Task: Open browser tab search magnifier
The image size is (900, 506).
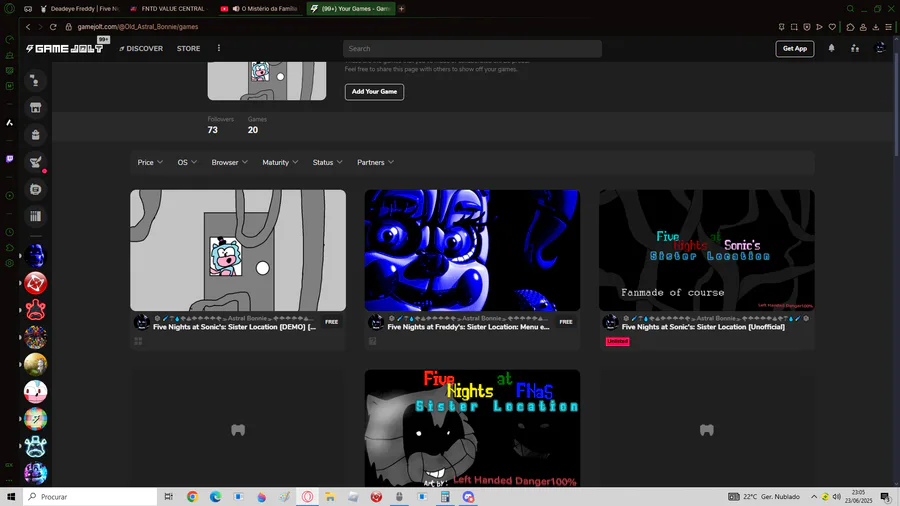Action: pos(850,9)
